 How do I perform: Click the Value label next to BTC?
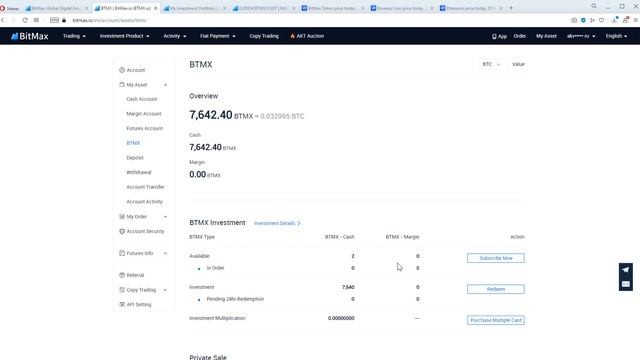coord(518,64)
